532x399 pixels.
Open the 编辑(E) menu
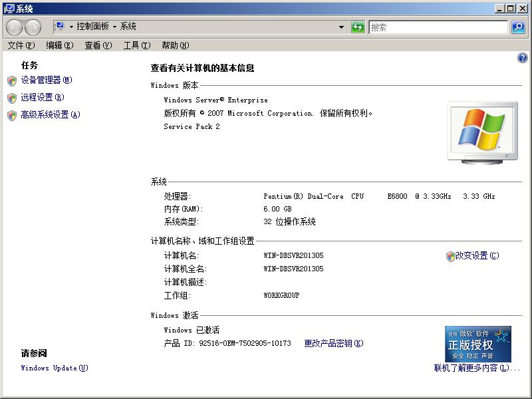(x=60, y=45)
